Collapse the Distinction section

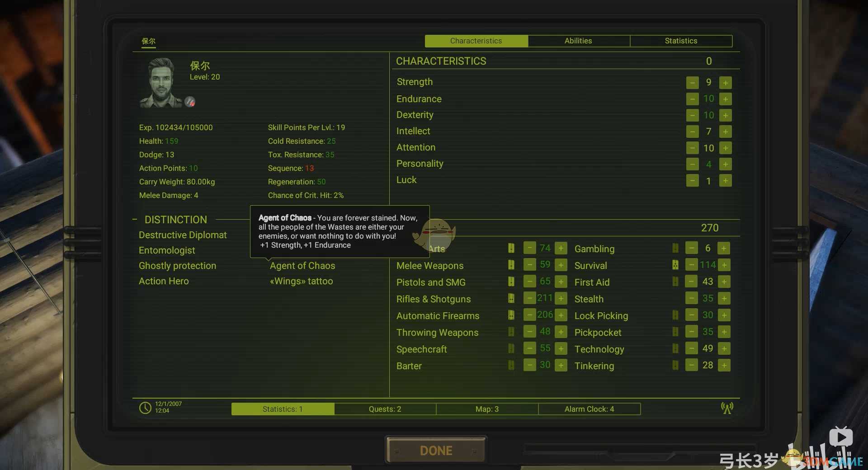point(135,220)
